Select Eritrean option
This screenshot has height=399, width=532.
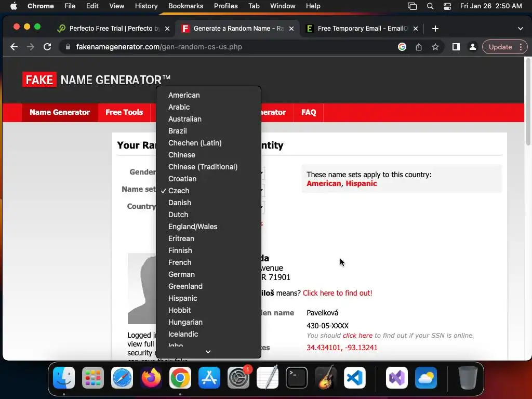pos(208,238)
